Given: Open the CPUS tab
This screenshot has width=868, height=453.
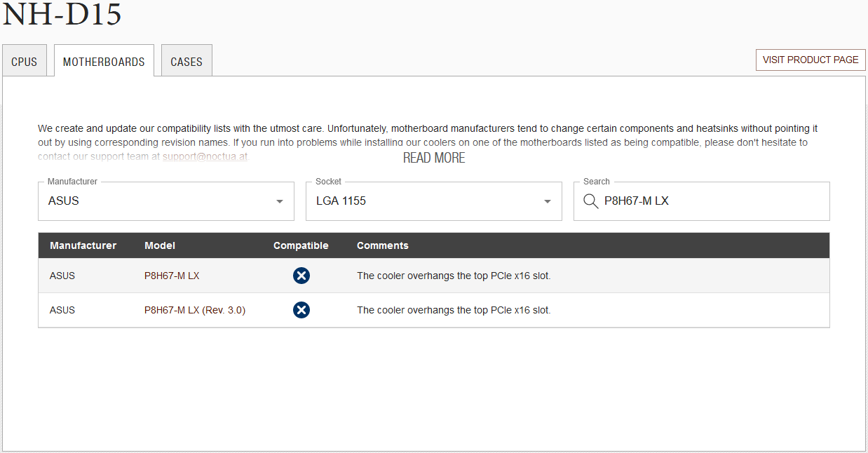Looking at the screenshot, I should pos(25,61).
